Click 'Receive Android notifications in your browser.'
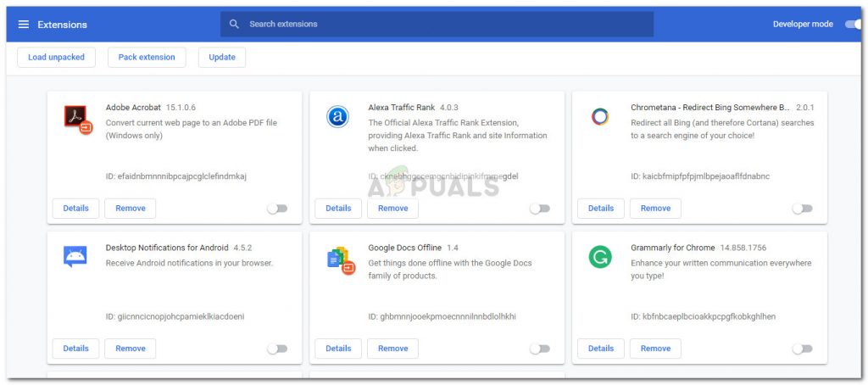Viewport: 868px width, 385px height. click(x=189, y=263)
